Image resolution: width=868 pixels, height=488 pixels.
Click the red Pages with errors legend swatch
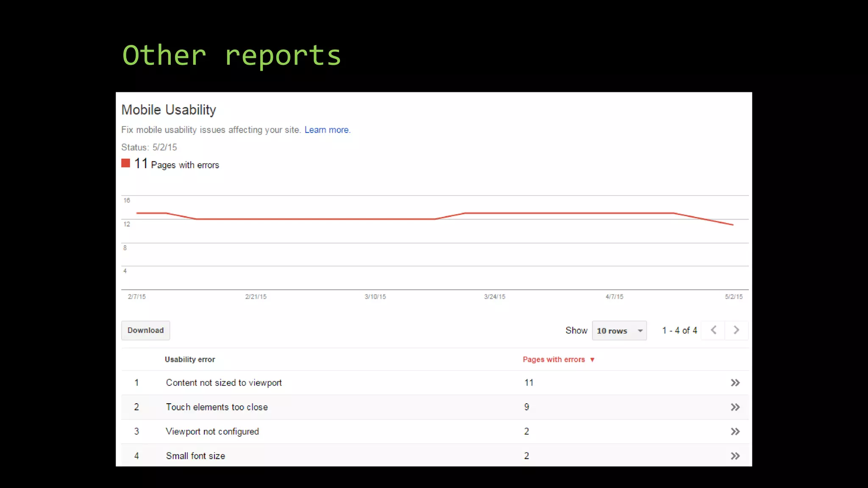[x=125, y=163]
